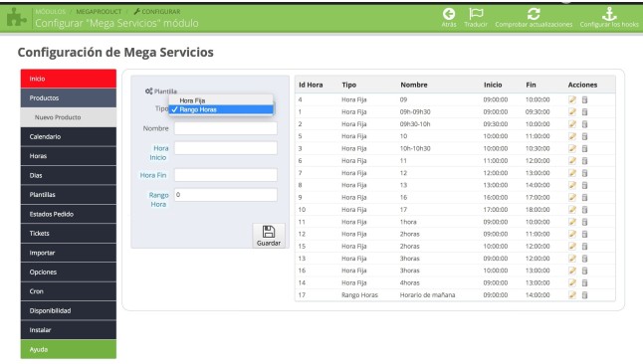The height and width of the screenshot is (364, 643).
Task: Click the Comprobar actualizaciones refresh icon
Action: coord(534,14)
